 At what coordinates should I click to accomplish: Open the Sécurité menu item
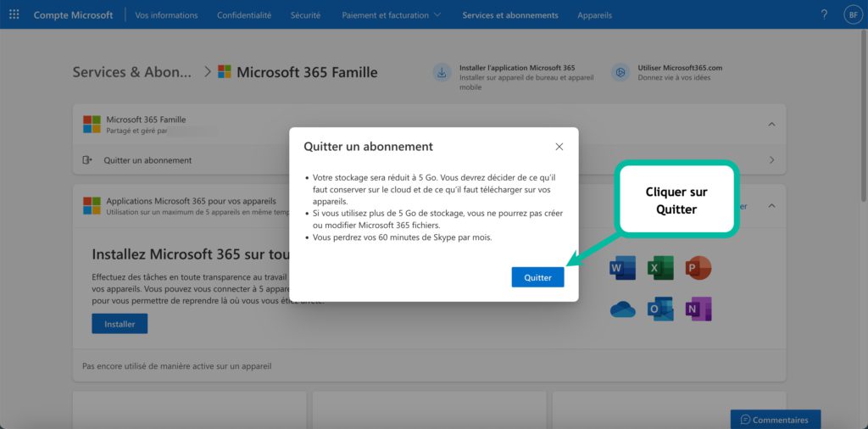(305, 15)
